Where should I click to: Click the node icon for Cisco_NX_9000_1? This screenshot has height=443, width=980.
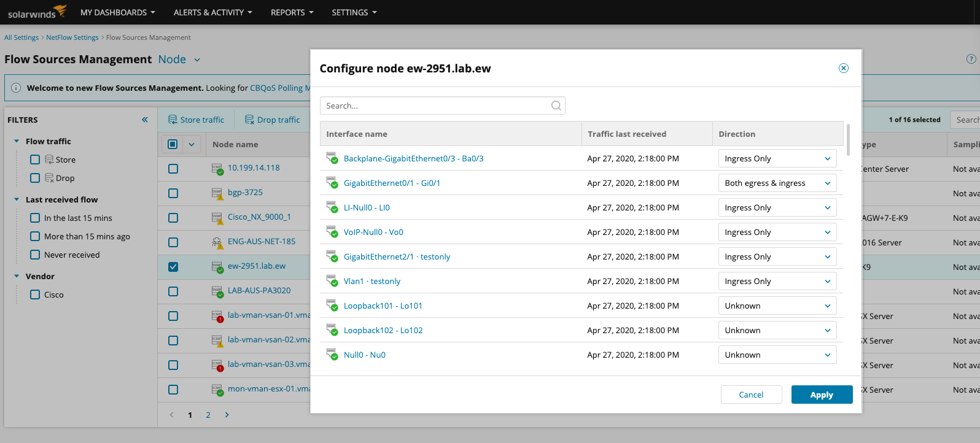217,218
